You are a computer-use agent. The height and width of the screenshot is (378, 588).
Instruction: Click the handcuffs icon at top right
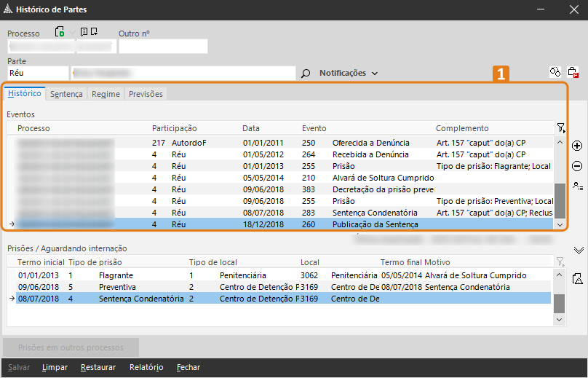(555, 72)
